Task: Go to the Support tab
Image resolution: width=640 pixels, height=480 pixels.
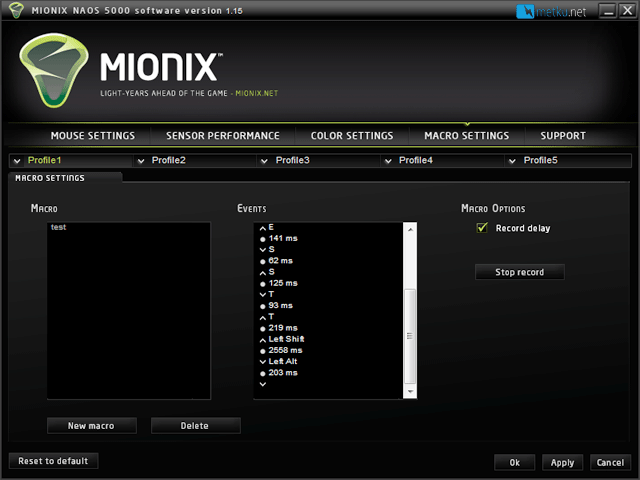Action: click(563, 136)
